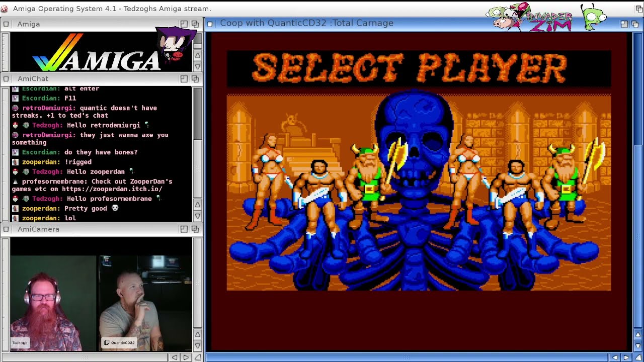Click the game window title bar text
Viewport: 644px width, 362px height.
click(306, 23)
